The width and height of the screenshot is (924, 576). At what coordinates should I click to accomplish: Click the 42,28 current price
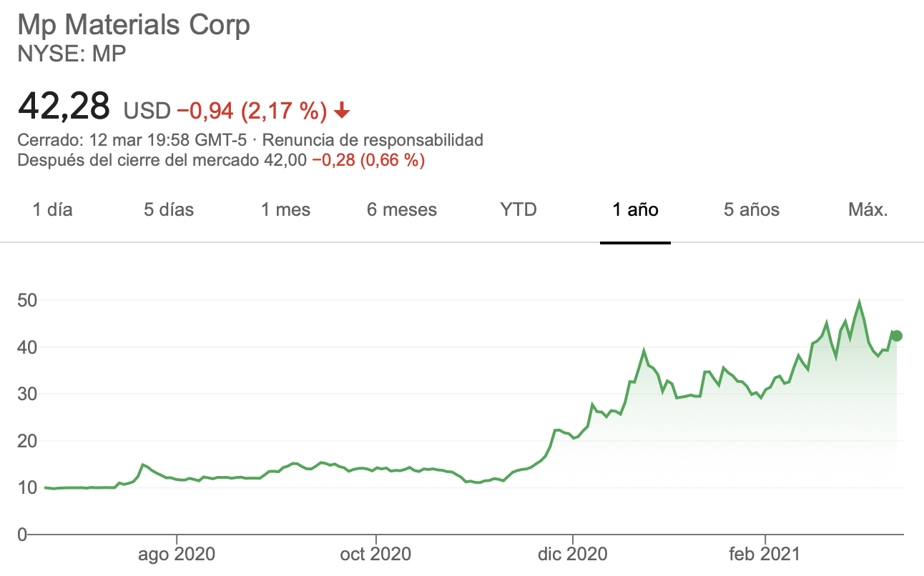tap(64, 106)
